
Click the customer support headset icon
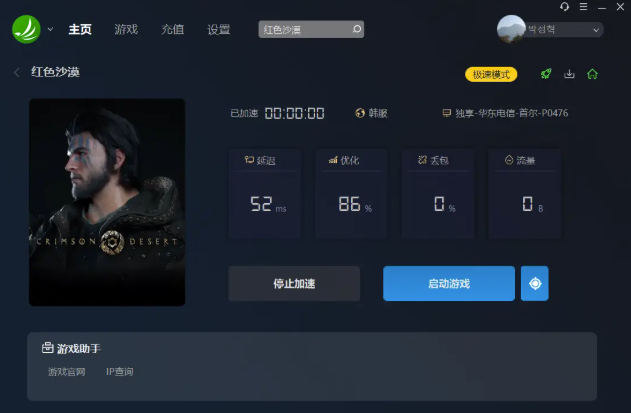point(564,6)
